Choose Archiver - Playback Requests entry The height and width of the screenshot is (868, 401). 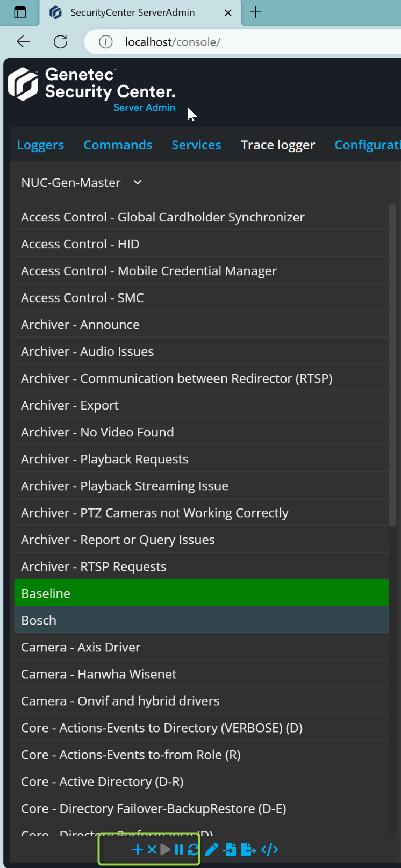tap(105, 459)
